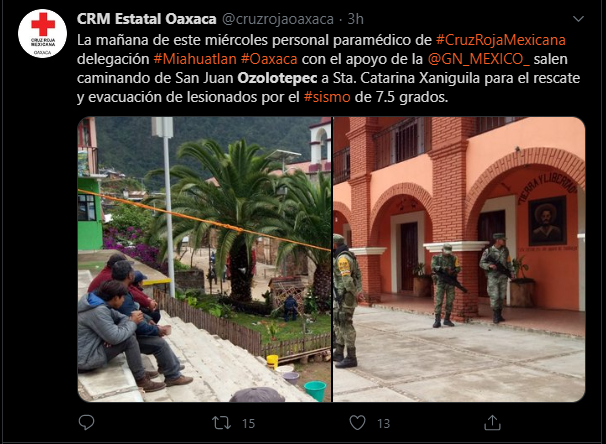The image size is (606, 444).
Task: View the photo of soldiers at building
Action: pos(459,259)
